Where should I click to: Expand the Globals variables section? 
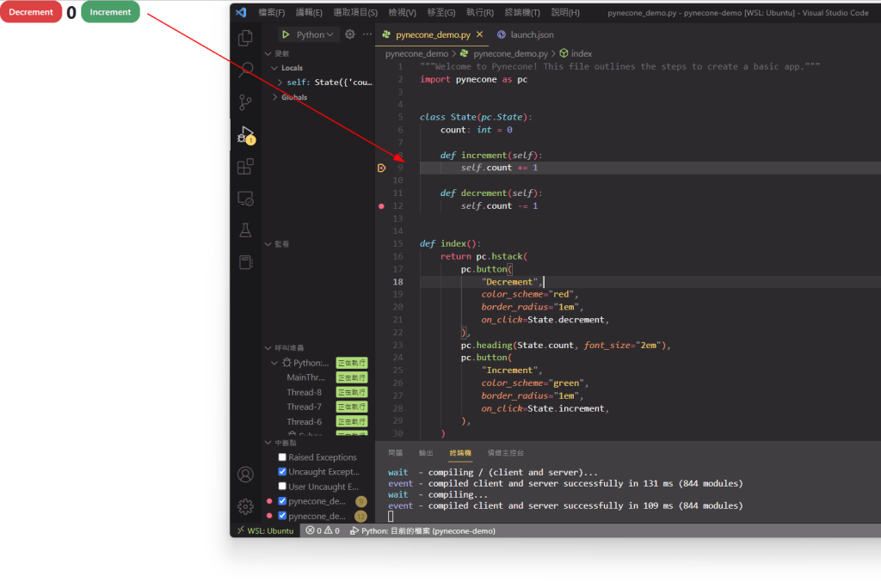click(x=274, y=97)
